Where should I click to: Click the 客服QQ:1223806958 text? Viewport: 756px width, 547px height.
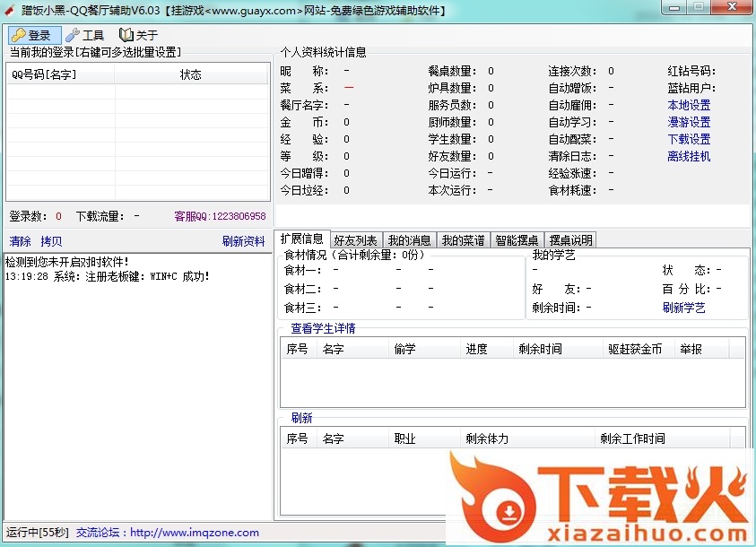[x=220, y=216]
